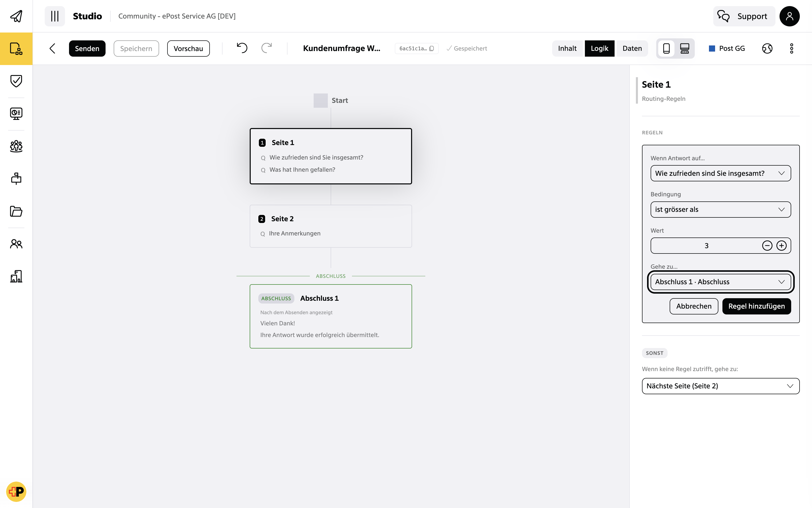Select the Seite 2 node in the flow
Viewport: 812px width, 508px height.
(x=330, y=226)
